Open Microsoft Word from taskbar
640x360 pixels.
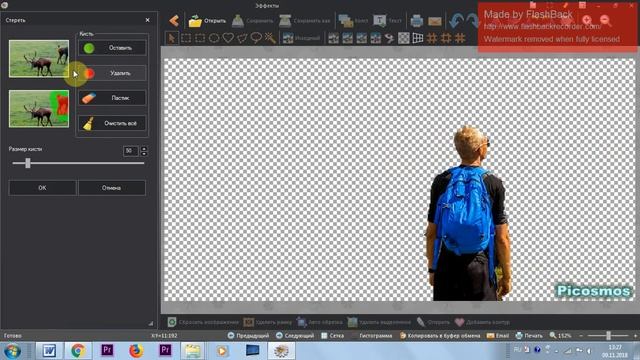click(49, 351)
